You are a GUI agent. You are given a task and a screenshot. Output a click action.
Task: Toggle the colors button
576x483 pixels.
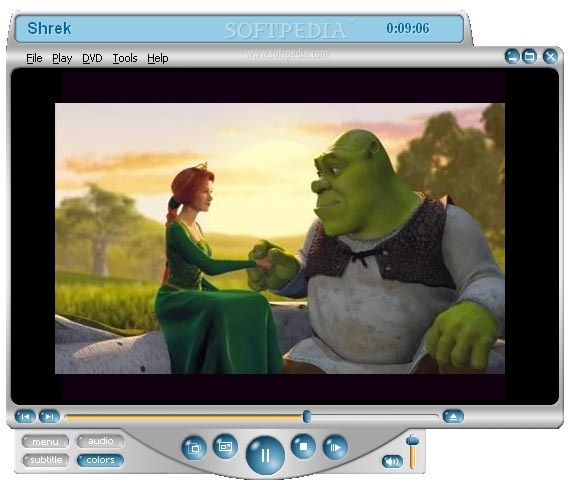(x=100, y=460)
